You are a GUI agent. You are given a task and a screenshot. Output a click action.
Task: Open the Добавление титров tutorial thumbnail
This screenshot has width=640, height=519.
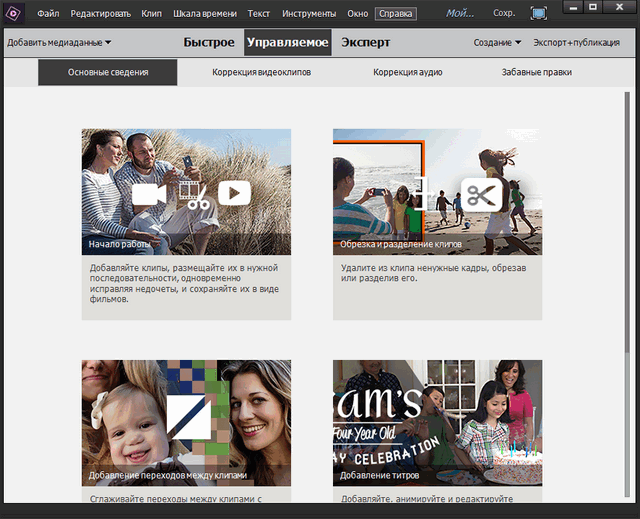pyautogui.click(x=437, y=422)
